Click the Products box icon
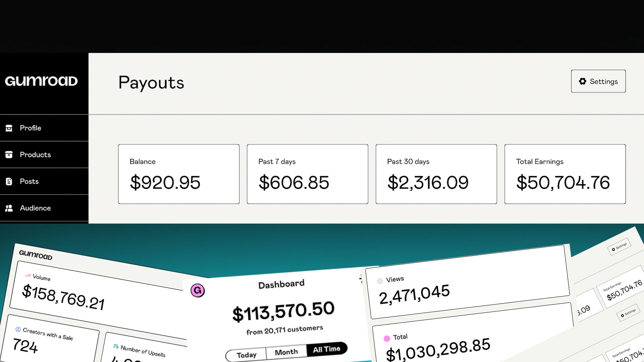The image size is (644, 362). click(x=9, y=155)
